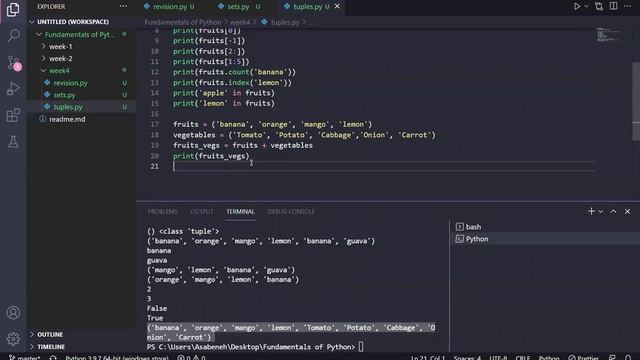The height and width of the screenshot is (360, 640).
Task: Expand the TIMELINE section
Action: point(82,347)
